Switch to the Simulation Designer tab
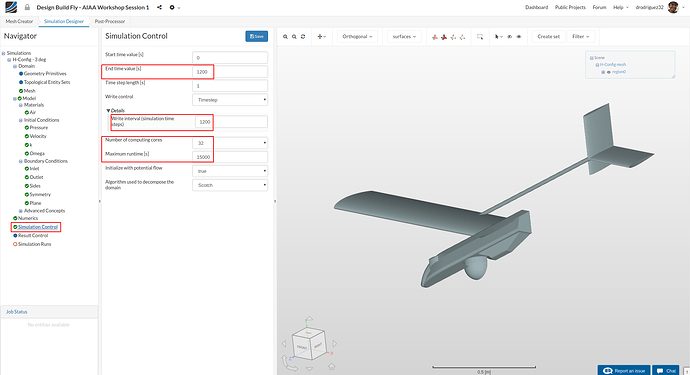The width and height of the screenshot is (690, 375). pos(64,21)
